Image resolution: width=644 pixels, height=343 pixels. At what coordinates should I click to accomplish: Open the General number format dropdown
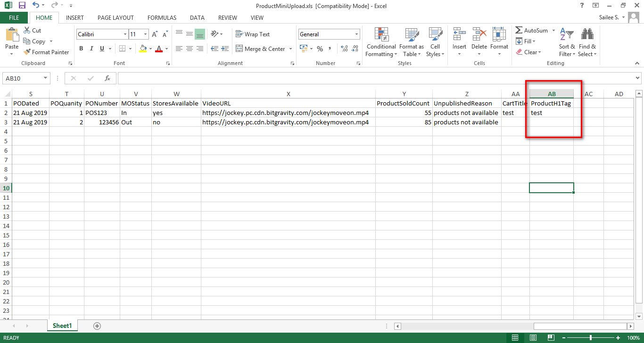pos(356,34)
